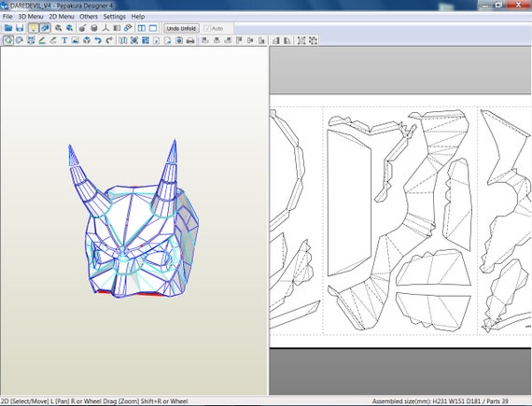This screenshot has height=406, width=532.
Task: Click the Redo arrow
Action: pos(109,40)
